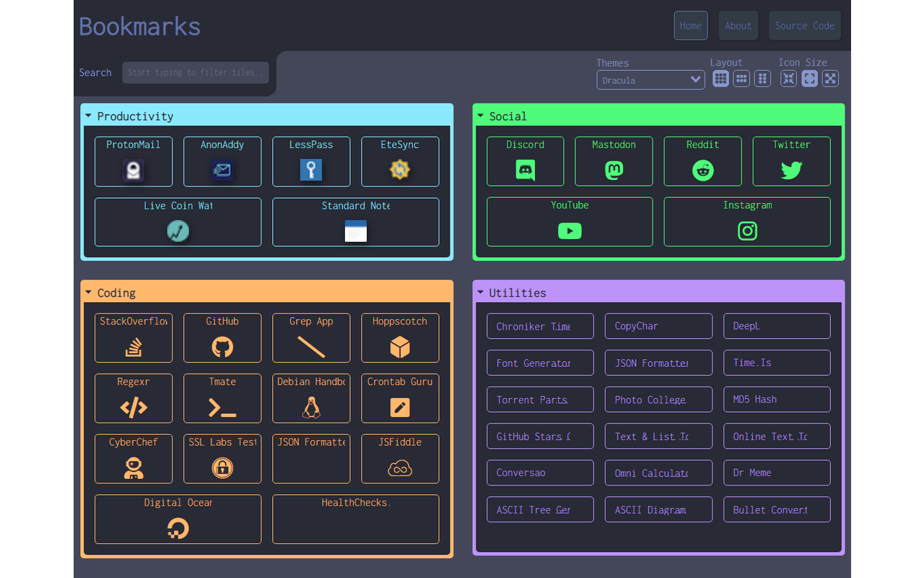Open the Photo Collage tile

[x=658, y=400]
